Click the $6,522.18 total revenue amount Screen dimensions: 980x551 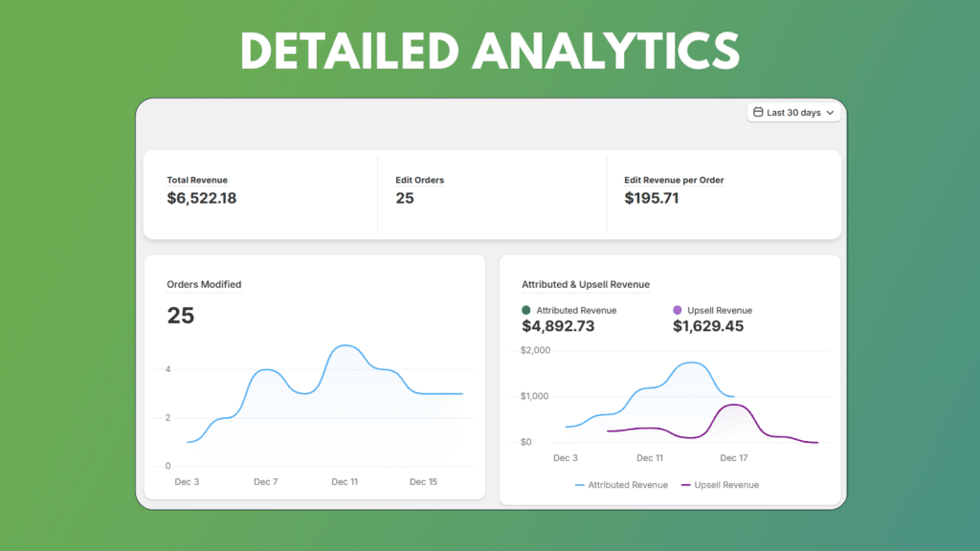pyautogui.click(x=201, y=198)
